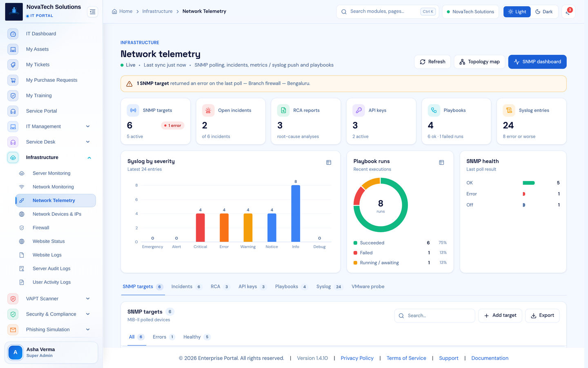
Task: Collapse the sidebar with the menu toggle icon
Action: 93,12
